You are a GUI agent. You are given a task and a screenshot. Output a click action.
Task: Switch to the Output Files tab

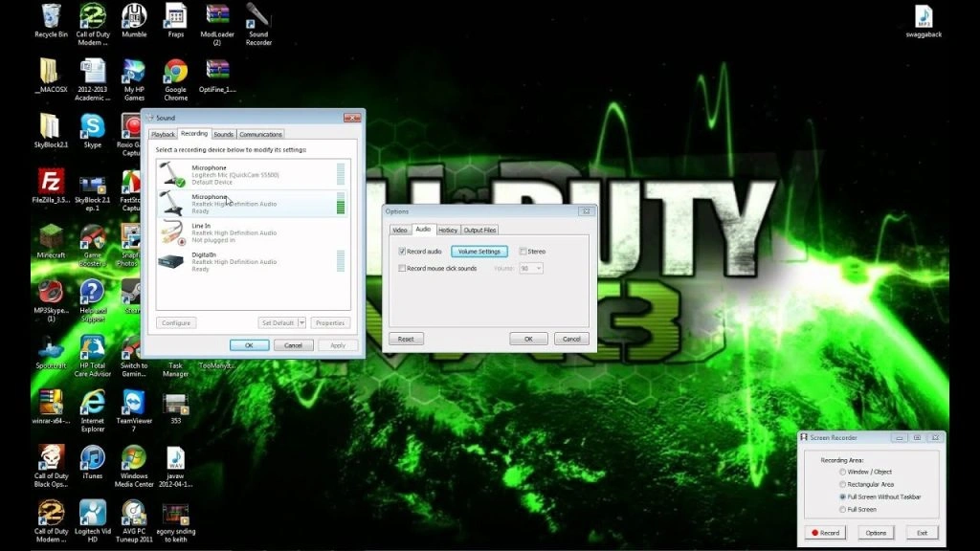[x=480, y=230]
